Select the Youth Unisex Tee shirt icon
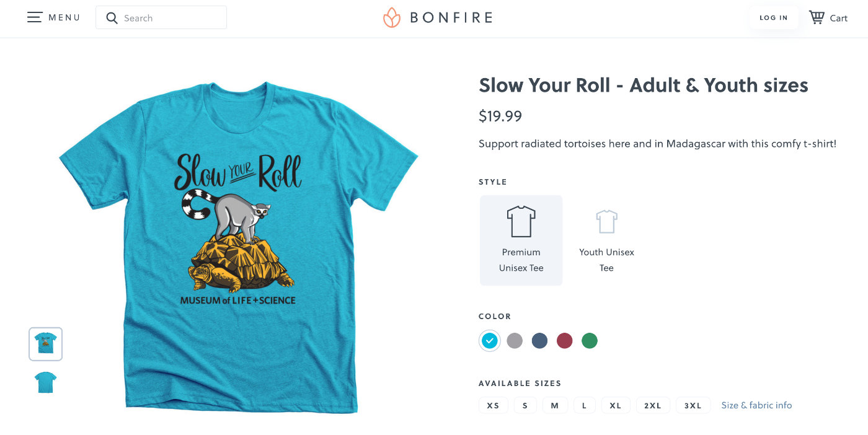The image size is (868, 435). coord(607,221)
